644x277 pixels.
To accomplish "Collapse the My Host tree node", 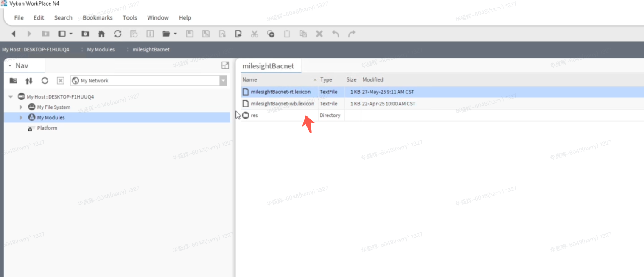I will 11,97.
